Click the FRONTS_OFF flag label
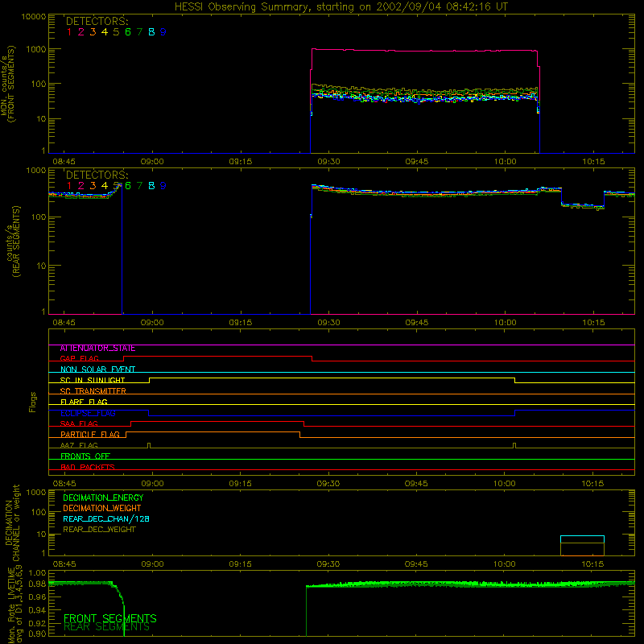This screenshot has height=644, width=644. pyautogui.click(x=85, y=456)
